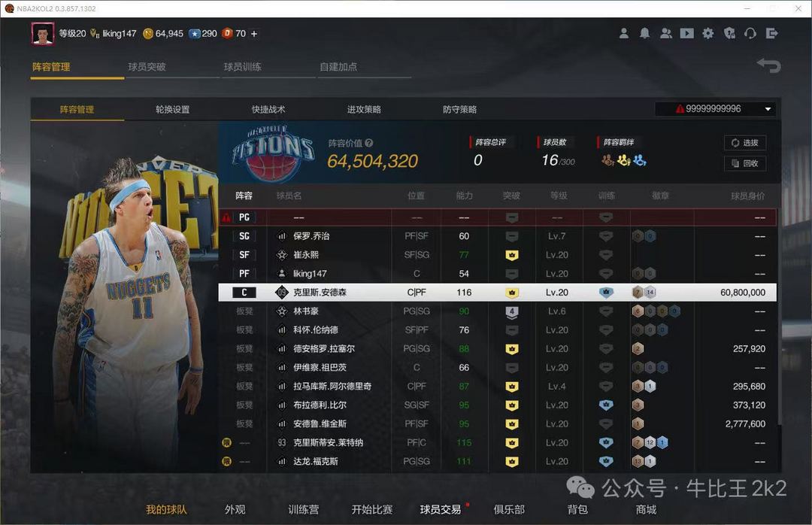Select bench player 德安格罗.拉塞尔
The width and height of the screenshot is (812, 525).
coord(498,349)
